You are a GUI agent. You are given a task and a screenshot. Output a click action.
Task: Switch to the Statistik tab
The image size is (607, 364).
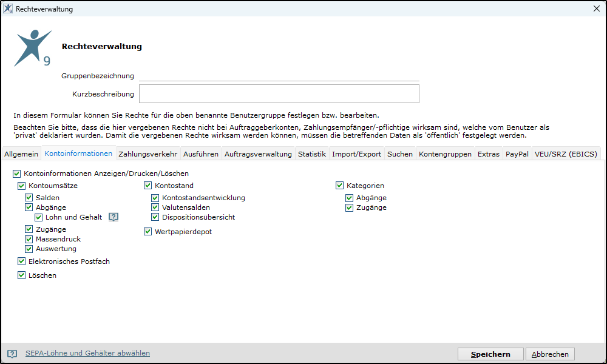pyautogui.click(x=312, y=154)
